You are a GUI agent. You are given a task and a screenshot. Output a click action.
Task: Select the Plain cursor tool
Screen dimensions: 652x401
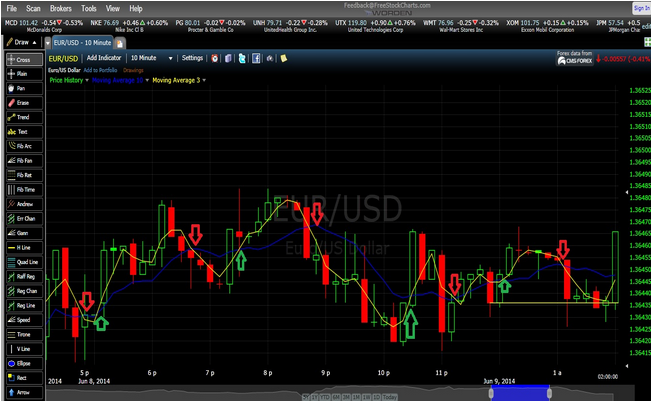pyautogui.click(x=25, y=74)
